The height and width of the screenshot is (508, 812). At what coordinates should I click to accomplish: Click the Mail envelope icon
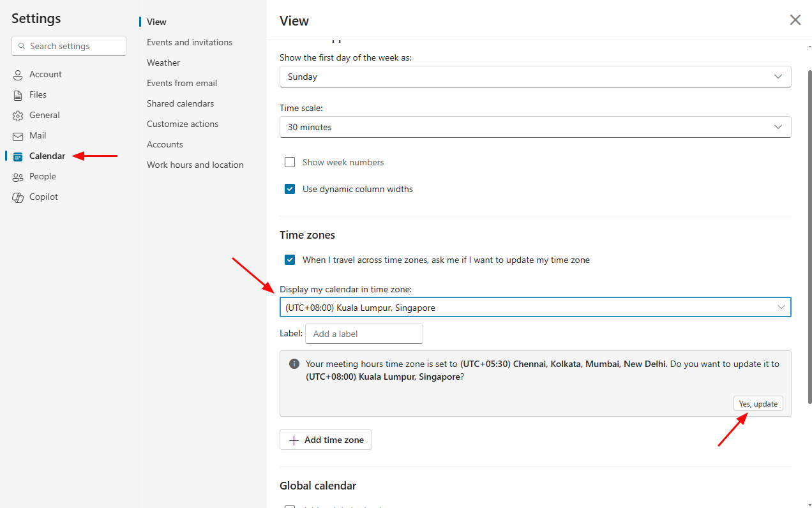tap(18, 136)
